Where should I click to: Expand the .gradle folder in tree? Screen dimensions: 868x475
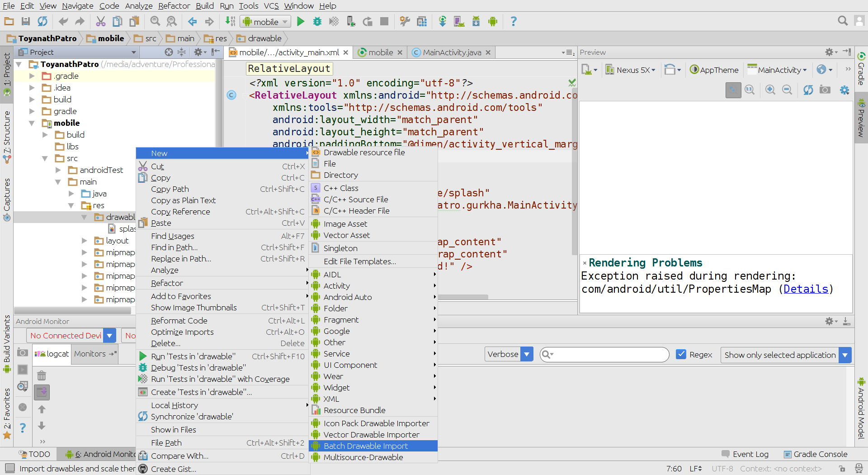32,76
